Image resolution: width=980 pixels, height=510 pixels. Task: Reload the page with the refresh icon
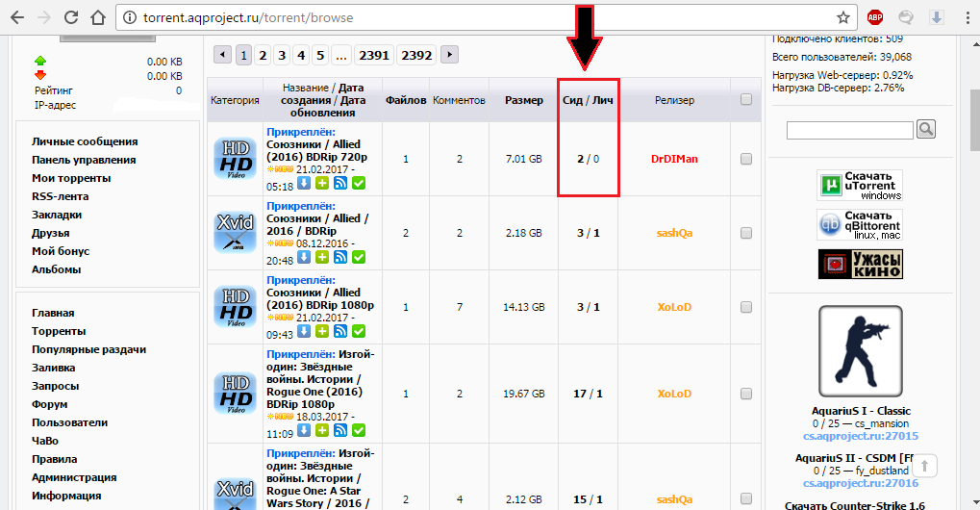click(x=71, y=17)
